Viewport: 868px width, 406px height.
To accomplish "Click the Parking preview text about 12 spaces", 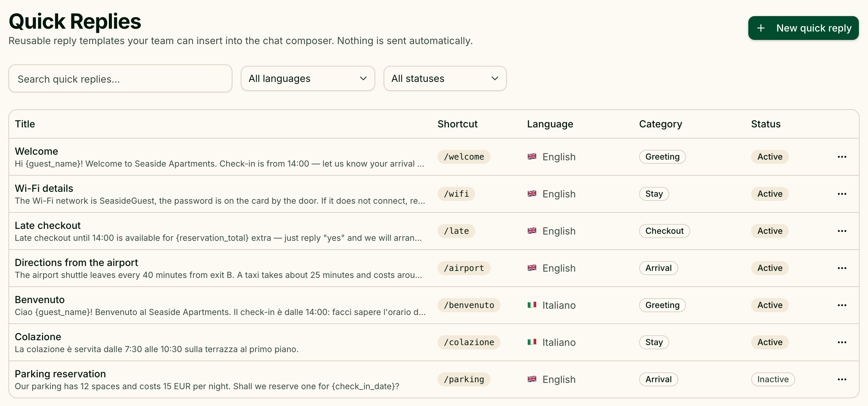I will pos(207,386).
